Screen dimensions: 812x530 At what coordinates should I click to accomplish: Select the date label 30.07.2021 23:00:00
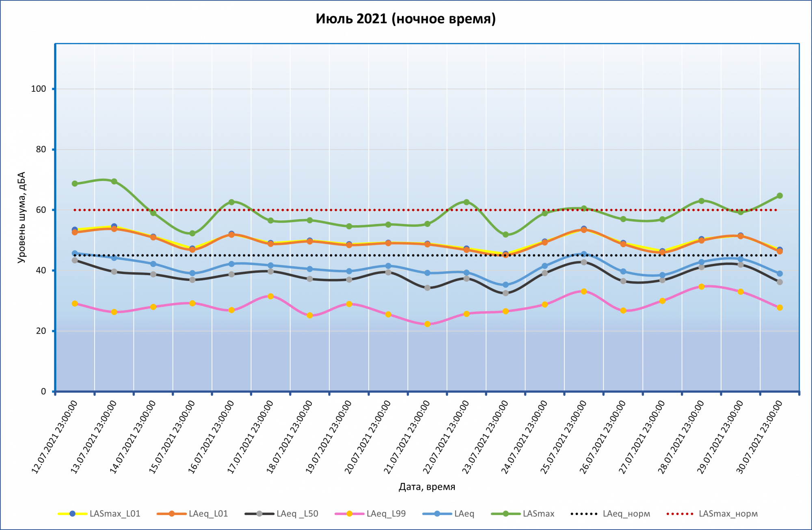pyautogui.click(x=759, y=437)
